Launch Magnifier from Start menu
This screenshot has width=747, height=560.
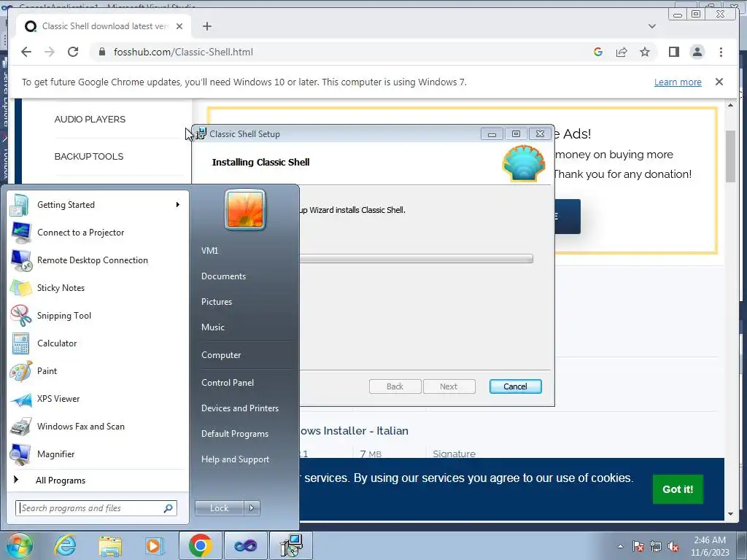[98, 454]
